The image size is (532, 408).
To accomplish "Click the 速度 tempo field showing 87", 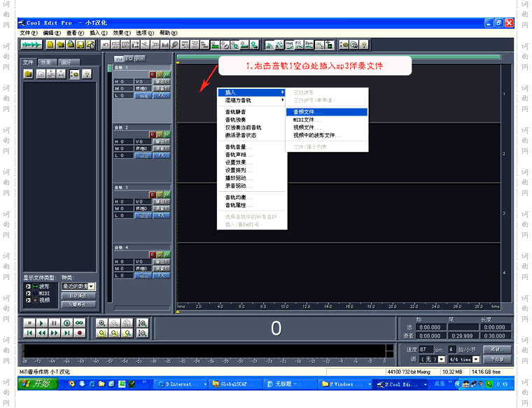I will tap(426, 349).
